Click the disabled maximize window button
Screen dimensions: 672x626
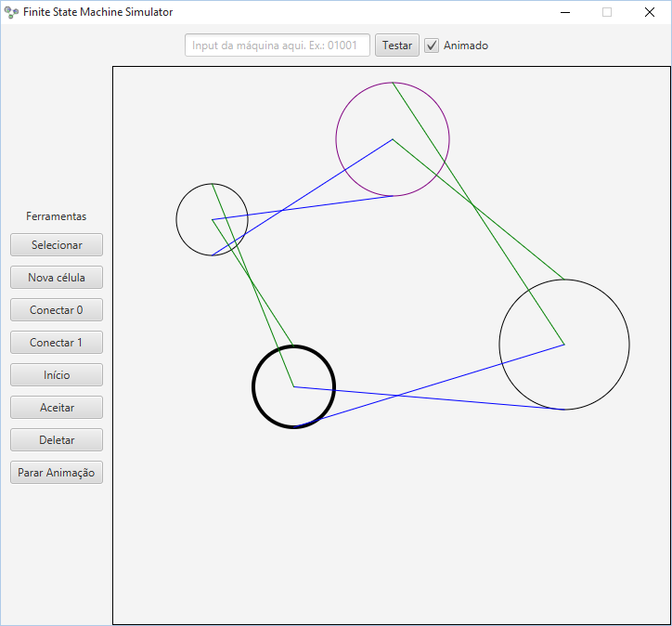point(607,12)
